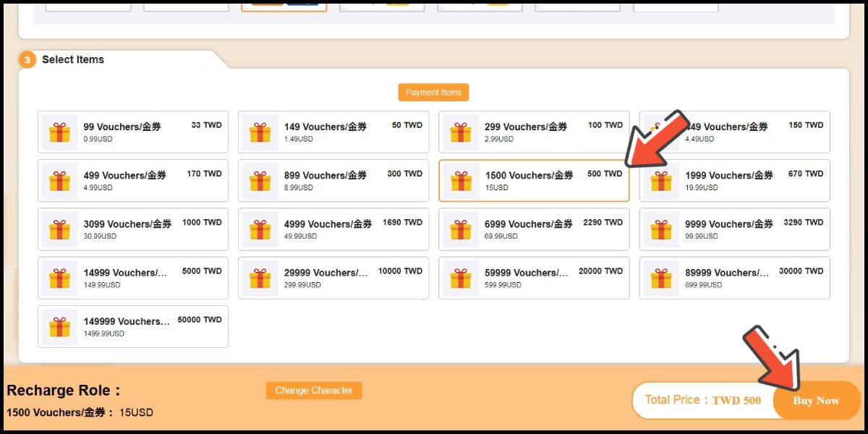Click the gift icon for 99 Vouchers
This screenshot has height=434, width=868.
(x=59, y=132)
